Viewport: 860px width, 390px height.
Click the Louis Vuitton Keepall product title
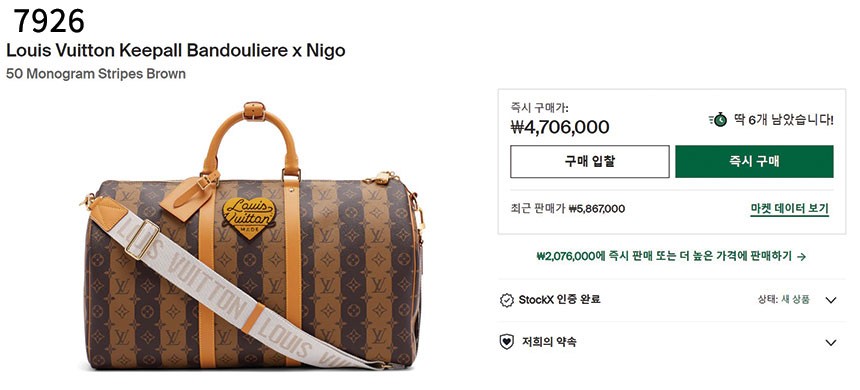click(176, 50)
